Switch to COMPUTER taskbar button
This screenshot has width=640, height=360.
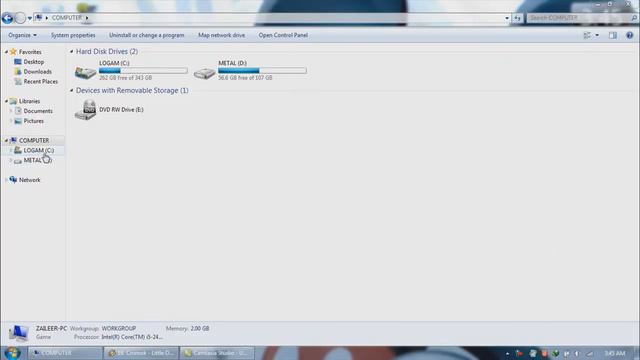tap(65, 353)
